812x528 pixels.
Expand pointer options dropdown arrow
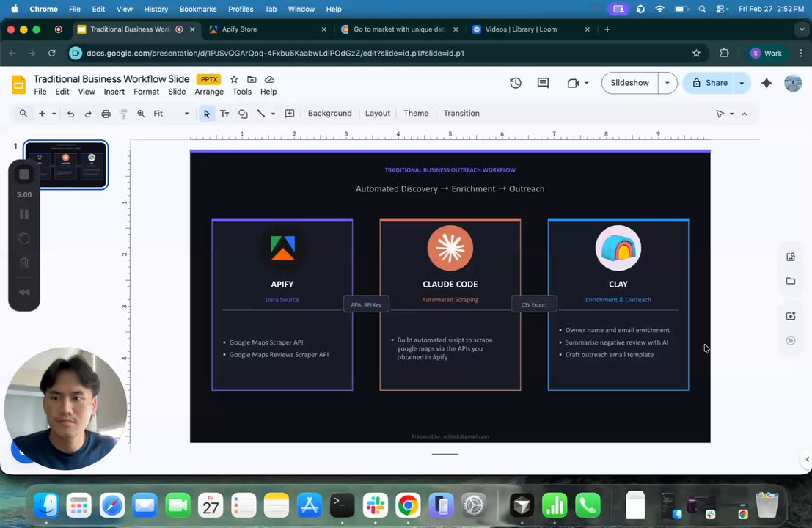coord(732,114)
